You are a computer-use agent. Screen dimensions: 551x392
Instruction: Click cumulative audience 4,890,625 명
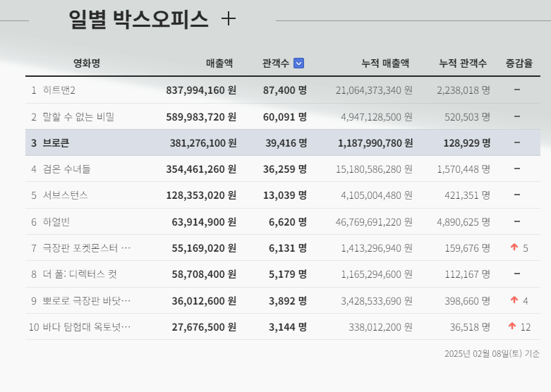pyautogui.click(x=464, y=222)
